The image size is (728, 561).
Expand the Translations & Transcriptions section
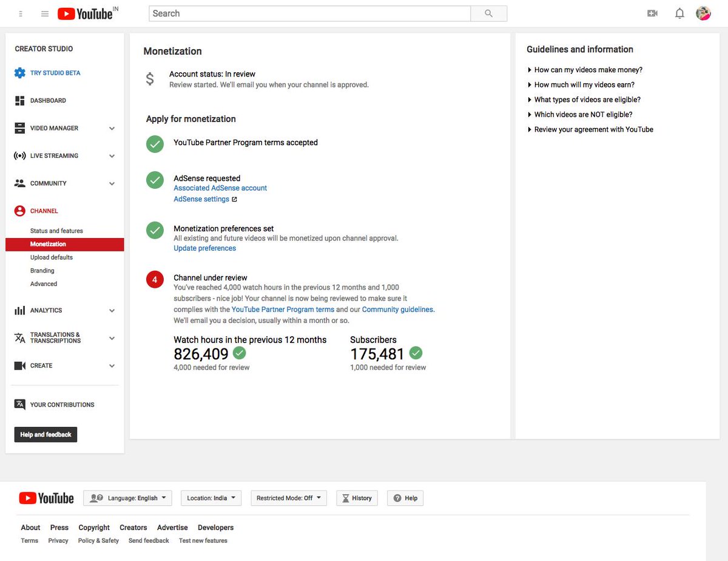[x=112, y=338]
